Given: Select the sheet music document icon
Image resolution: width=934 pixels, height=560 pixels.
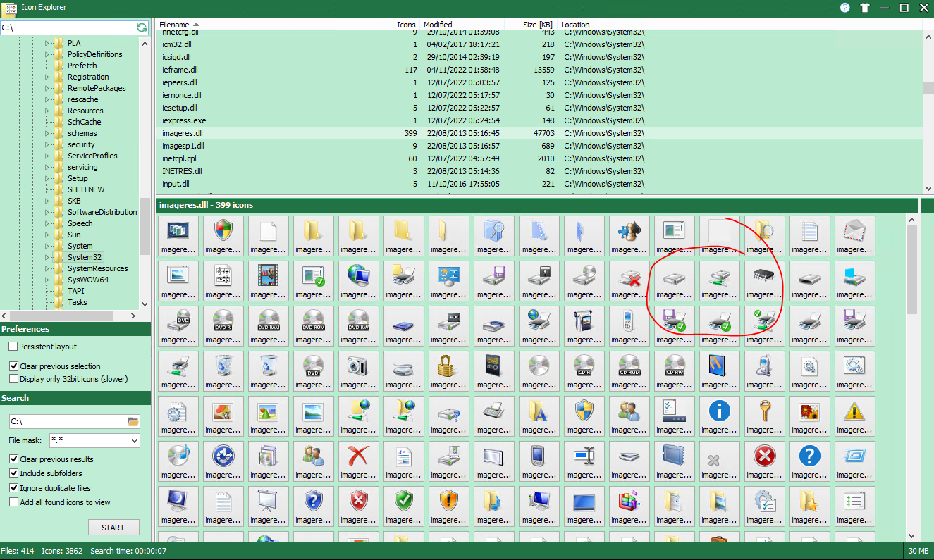Looking at the screenshot, I should click(223, 281).
